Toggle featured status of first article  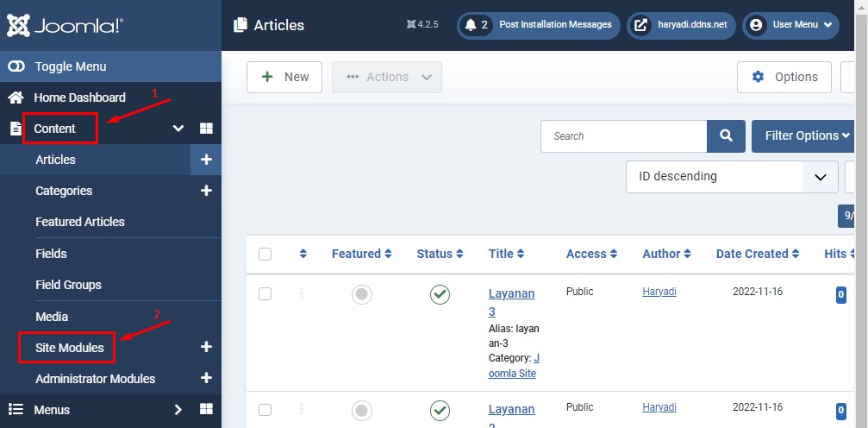(x=362, y=294)
